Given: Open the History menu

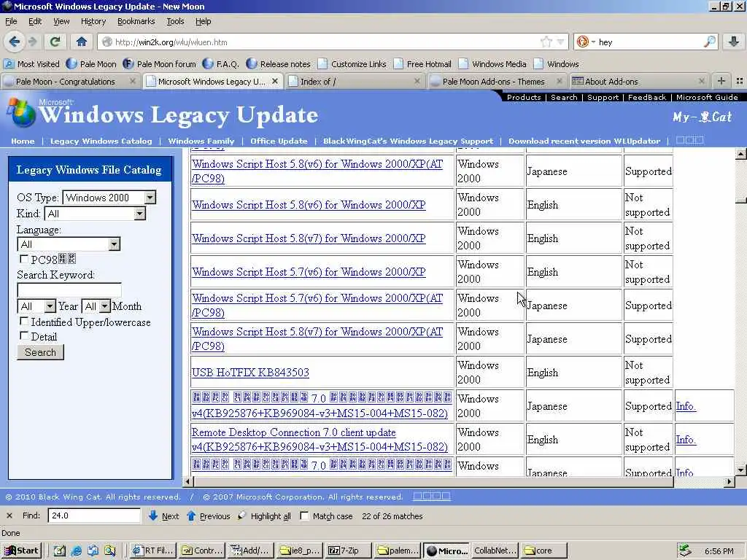Looking at the screenshot, I should tap(93, 21).
